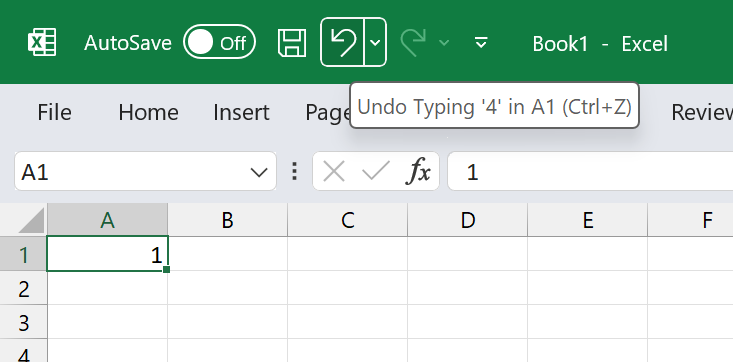
Task: Click the Cancel X icon in formula bar
Action: pyautogui.click(x=334, y=171)
